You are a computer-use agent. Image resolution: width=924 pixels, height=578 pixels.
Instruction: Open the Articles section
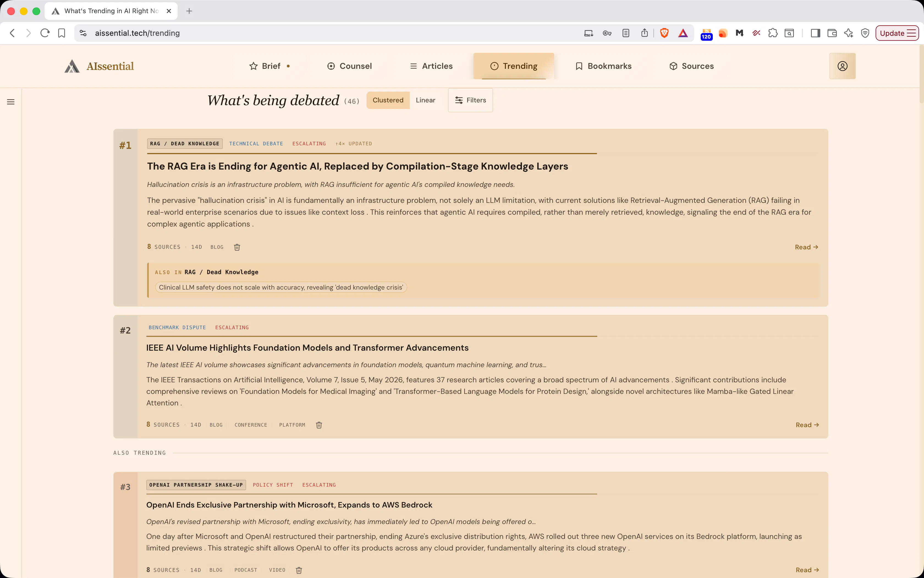point(431,66)
